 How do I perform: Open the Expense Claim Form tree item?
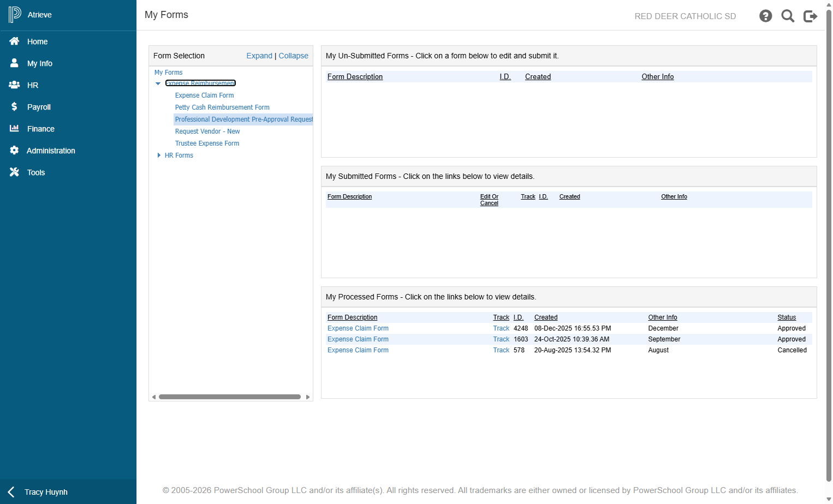pyautogui.click(x=204, y=95)
